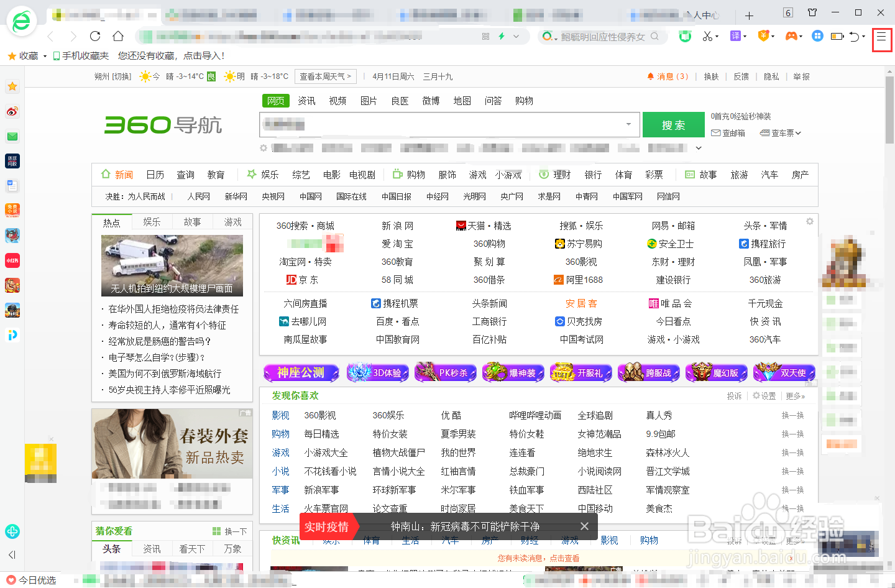Click the screenshot scissors tool

(x=707, y=37)
